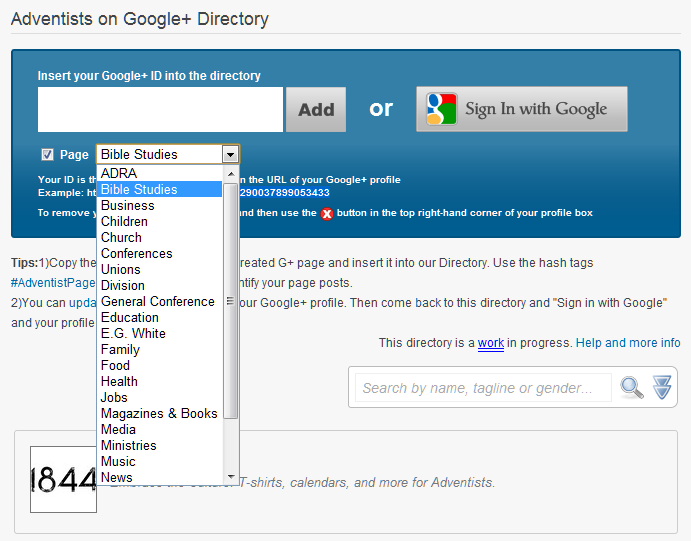
Task: Pick the E.G. White option
Action: [x=160, y=333]
